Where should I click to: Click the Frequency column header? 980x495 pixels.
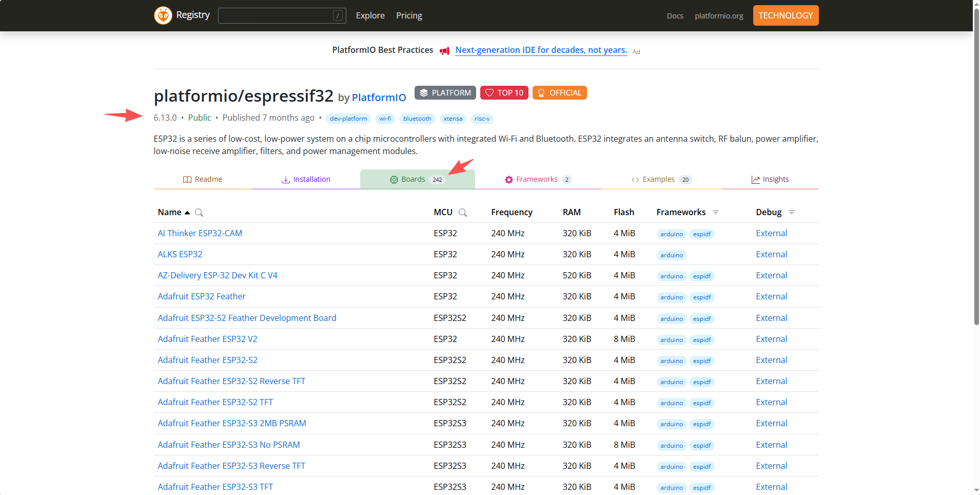click(512, 212)
